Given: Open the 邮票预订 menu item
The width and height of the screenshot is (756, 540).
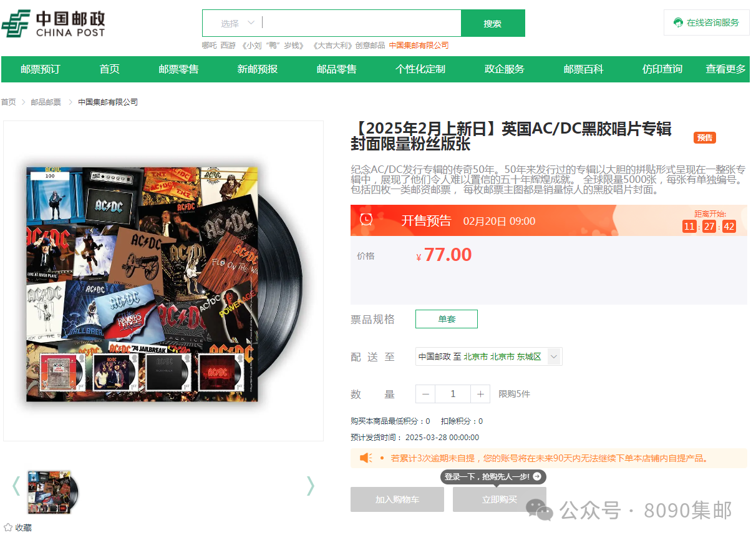Looking at the screenshot, I should (x=40, y=69).
